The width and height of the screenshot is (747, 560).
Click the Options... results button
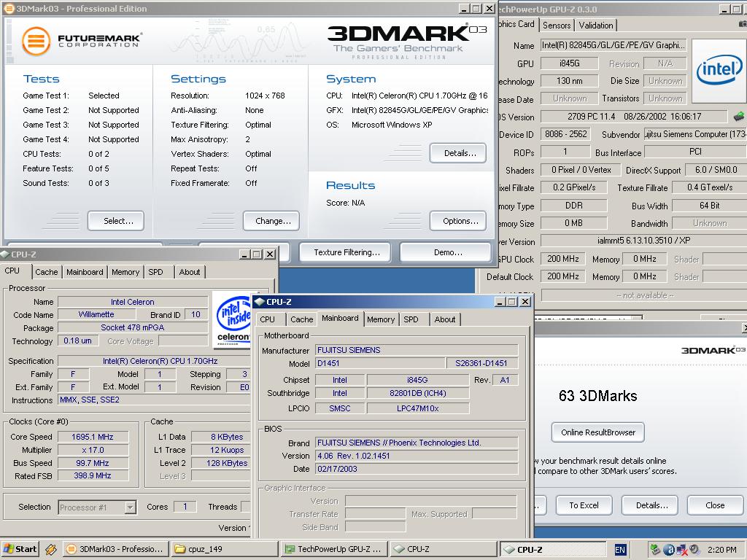pos(458,221)
